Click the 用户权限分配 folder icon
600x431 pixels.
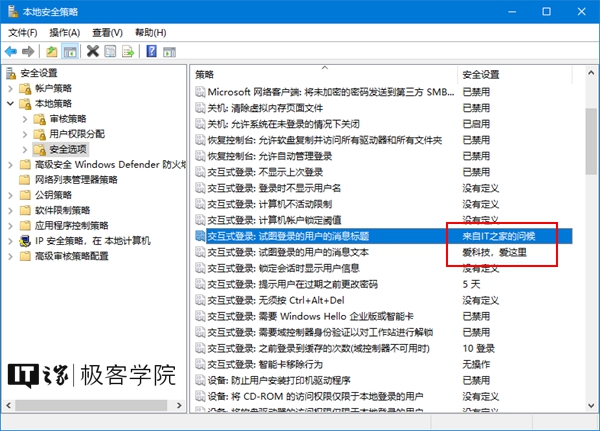click(x=39, y=134)
